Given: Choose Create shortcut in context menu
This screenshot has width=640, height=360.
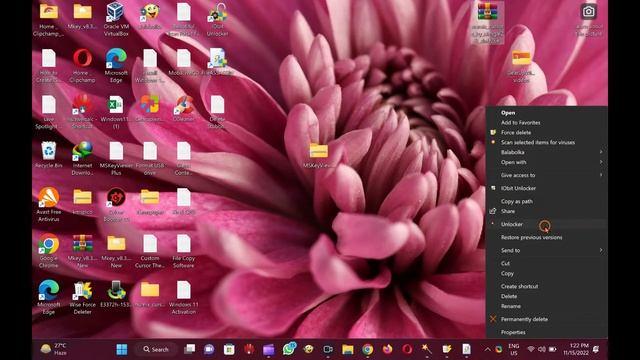Looking at the screenshot, I should [x=546, y=286].
